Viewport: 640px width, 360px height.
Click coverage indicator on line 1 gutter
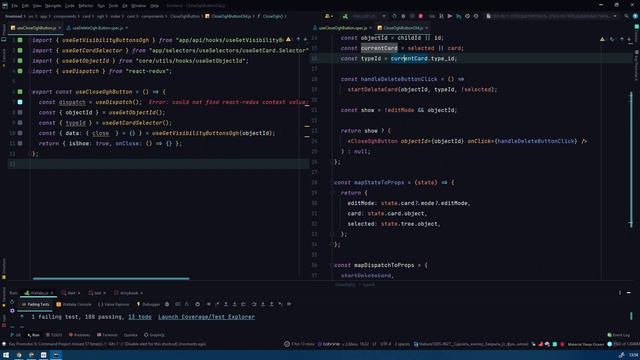tap(20, 40)
